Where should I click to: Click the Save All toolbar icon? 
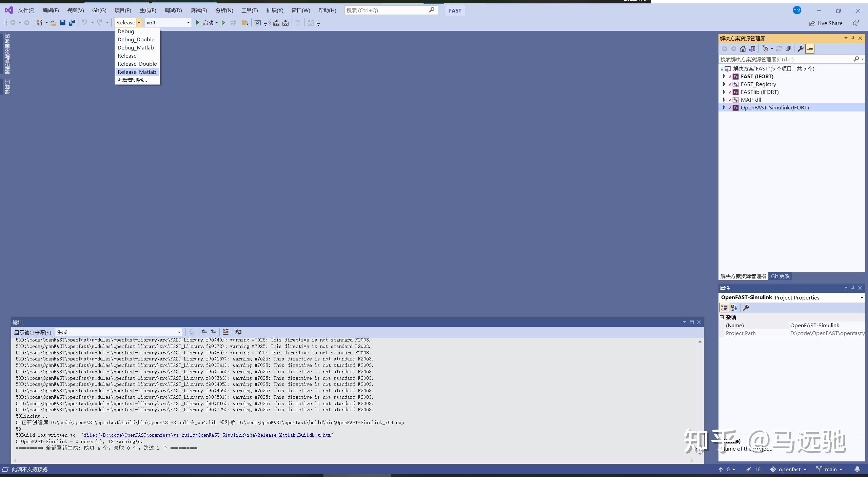pyautogui.click(x=72, y=23)
